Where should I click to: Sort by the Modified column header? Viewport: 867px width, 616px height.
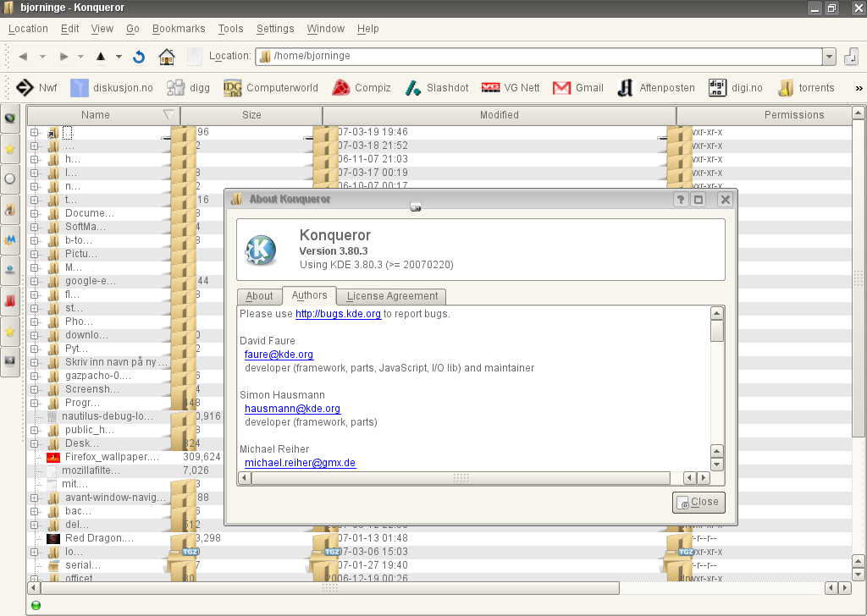[x=500, y=115]
